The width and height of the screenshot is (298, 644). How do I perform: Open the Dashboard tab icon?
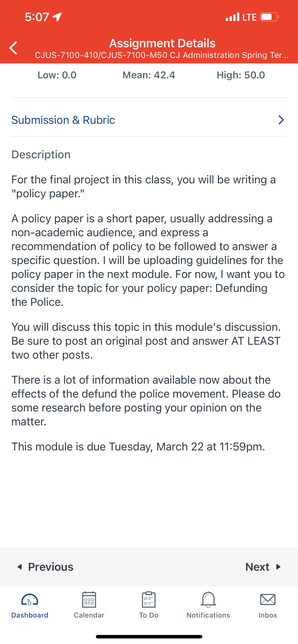pos(29,600)
